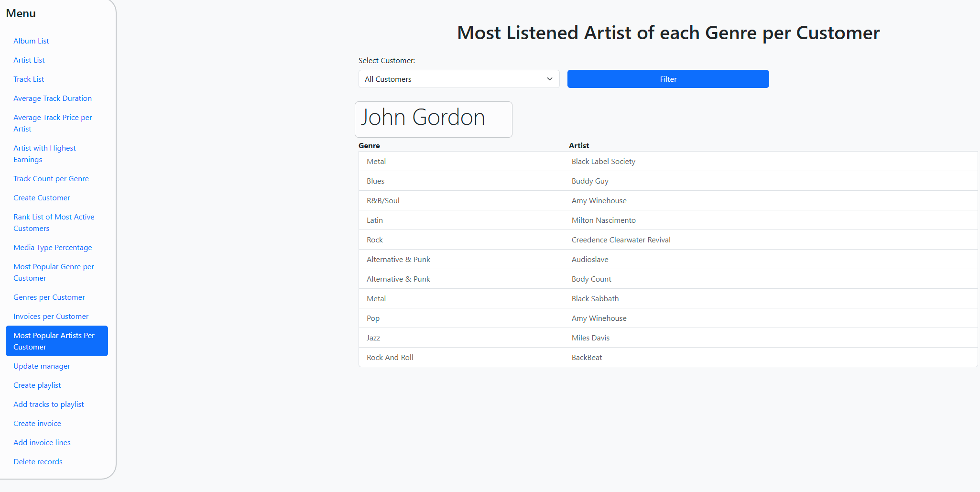Click the Black Label Society table row
This screenshot has height=492, width=980.
[x=603, y=162]
